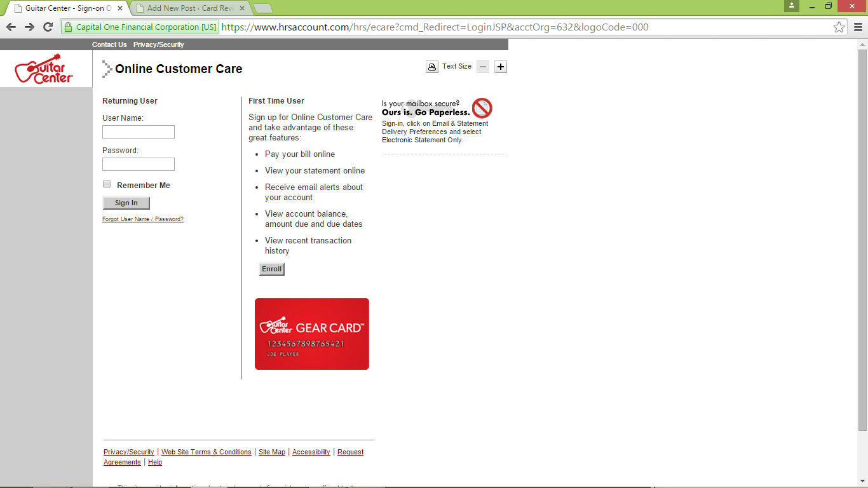Click the 'Pay your bill online' bullet
This screenshot has width=868, height=488.
coord(300,154)
